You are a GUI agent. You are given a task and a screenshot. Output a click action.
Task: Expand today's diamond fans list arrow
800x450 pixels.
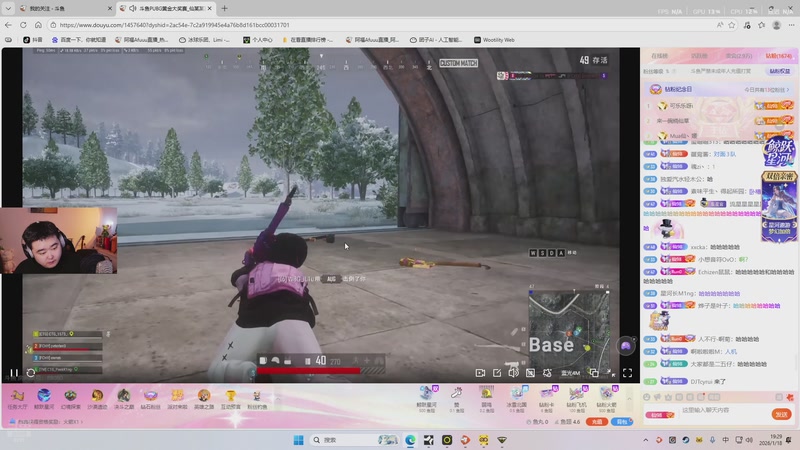coord(788,89)
